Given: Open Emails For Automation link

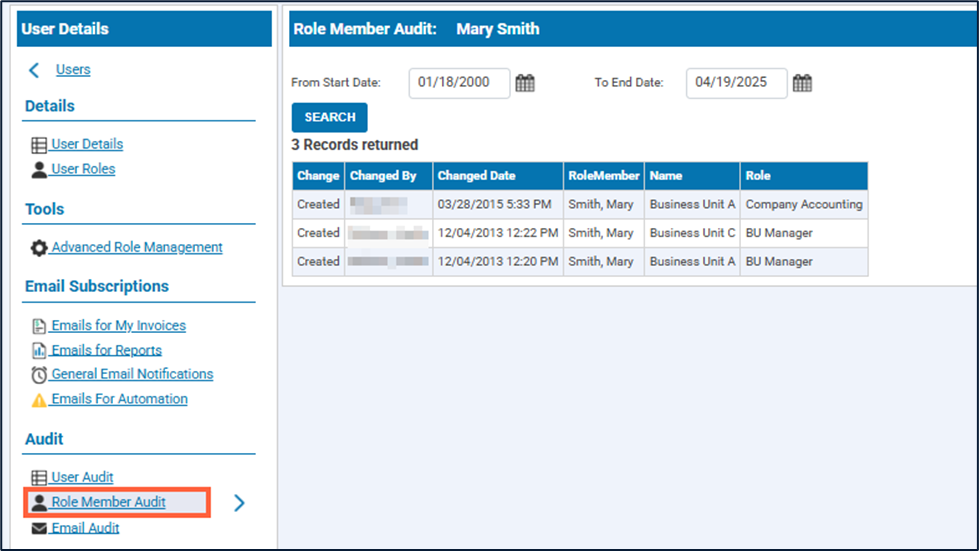Looking at the screenshot, I should click(x=119, y=399).
